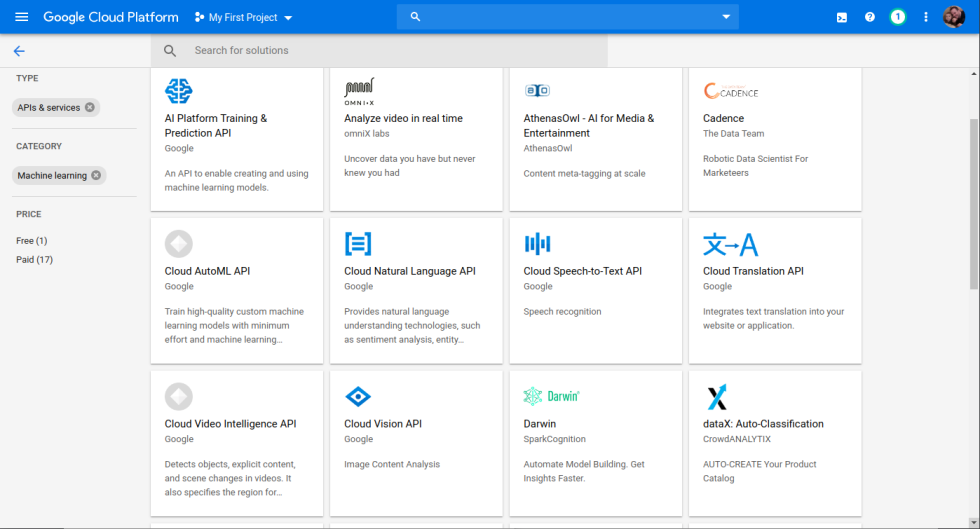The width and height of the screenshot is (980, 529).
Task: Open the vertical three-dot settings menu
Action: pos(926,17)
